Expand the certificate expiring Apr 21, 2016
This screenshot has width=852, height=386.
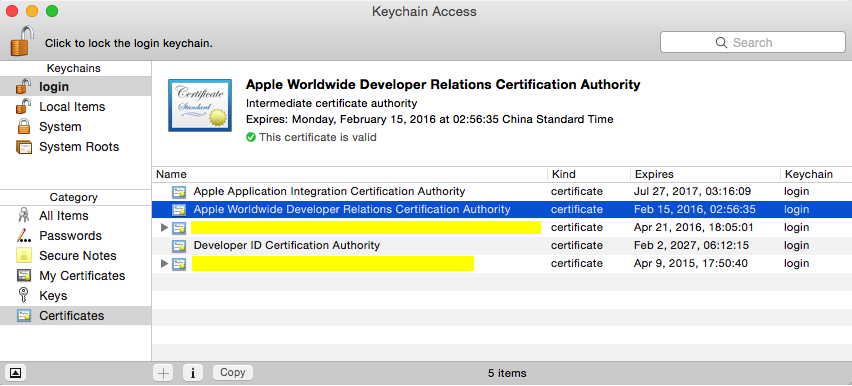coord(165,227)
